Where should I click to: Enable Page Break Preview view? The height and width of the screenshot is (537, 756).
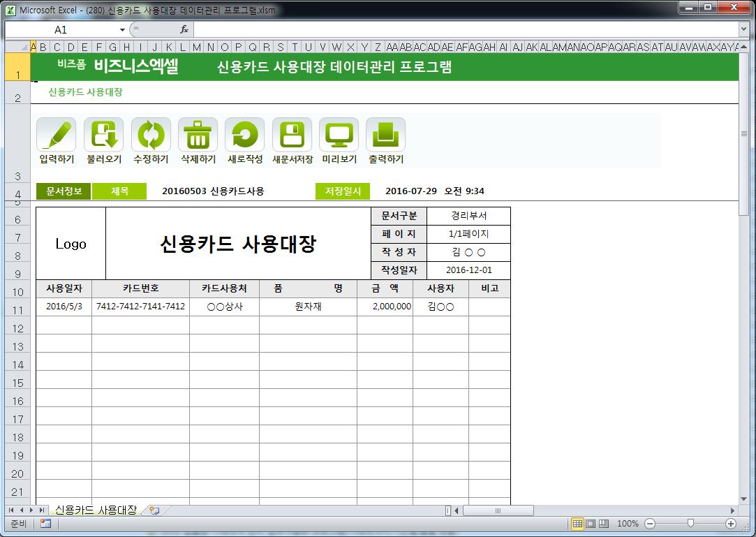604,524
